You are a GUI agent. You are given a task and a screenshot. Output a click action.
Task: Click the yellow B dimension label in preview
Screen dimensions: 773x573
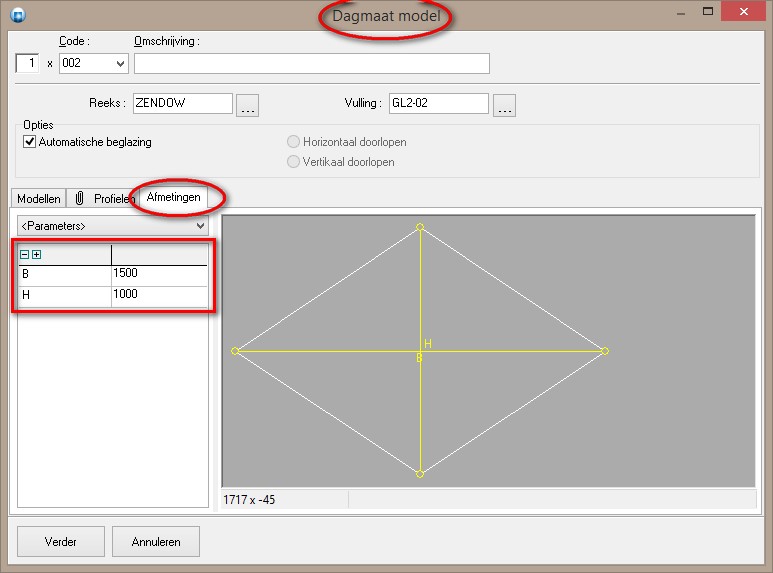419,358
